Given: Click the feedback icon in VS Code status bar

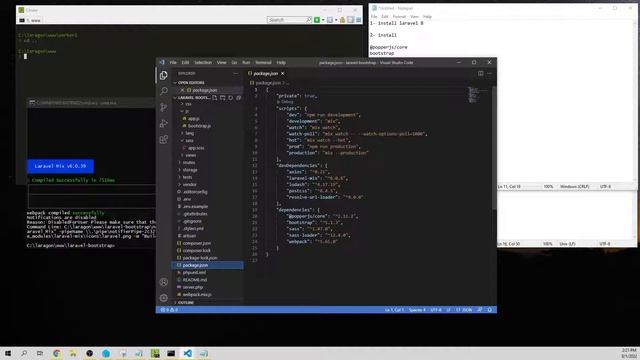Looking at the screenshot, I should tap(480, 310).
